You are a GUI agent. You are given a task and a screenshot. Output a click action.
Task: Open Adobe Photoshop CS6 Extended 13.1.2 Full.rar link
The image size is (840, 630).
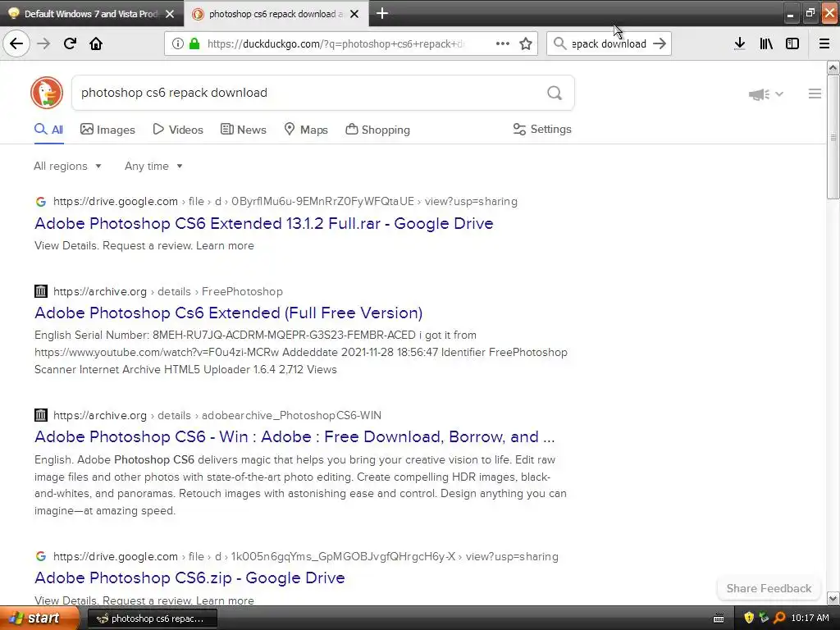[263, 223]
